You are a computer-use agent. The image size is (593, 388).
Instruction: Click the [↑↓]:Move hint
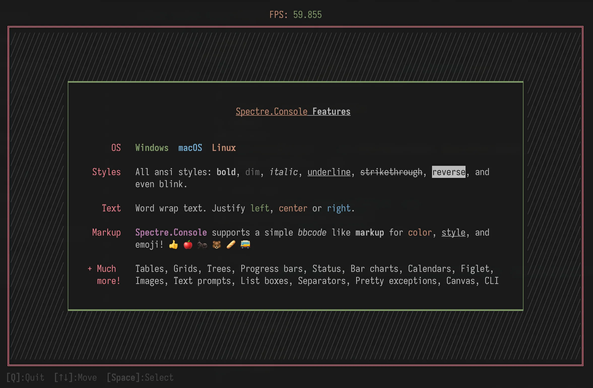coord(75,377)
